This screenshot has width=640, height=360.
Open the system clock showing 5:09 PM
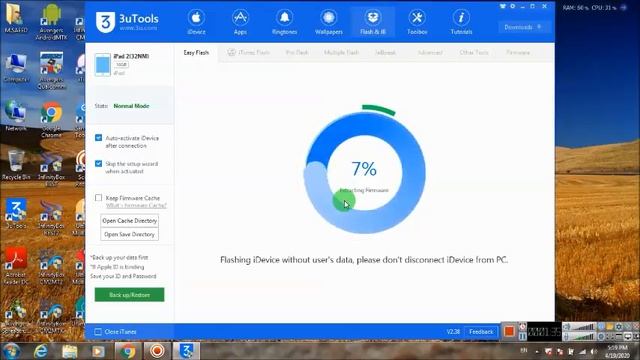coord(617,351)
